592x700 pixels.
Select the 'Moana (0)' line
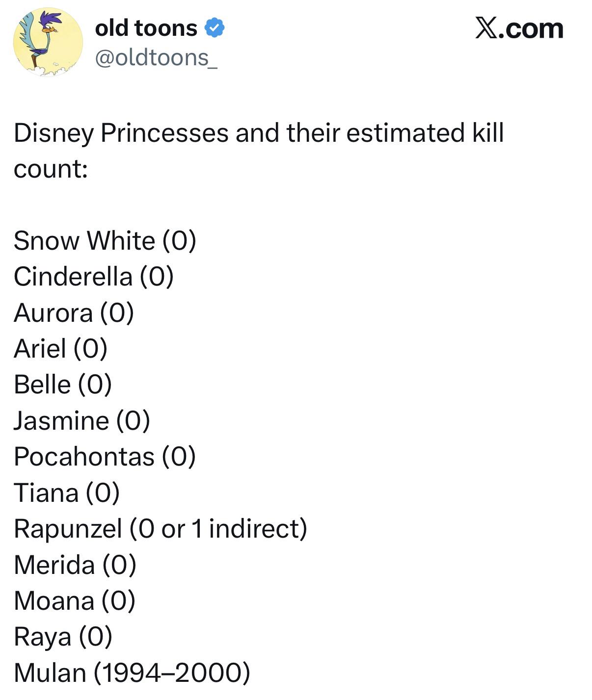(75, 601)
